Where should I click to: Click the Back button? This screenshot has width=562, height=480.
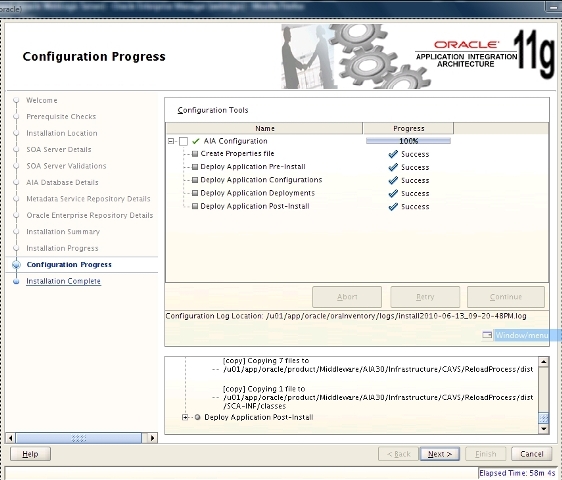click(x=398, y=454)
